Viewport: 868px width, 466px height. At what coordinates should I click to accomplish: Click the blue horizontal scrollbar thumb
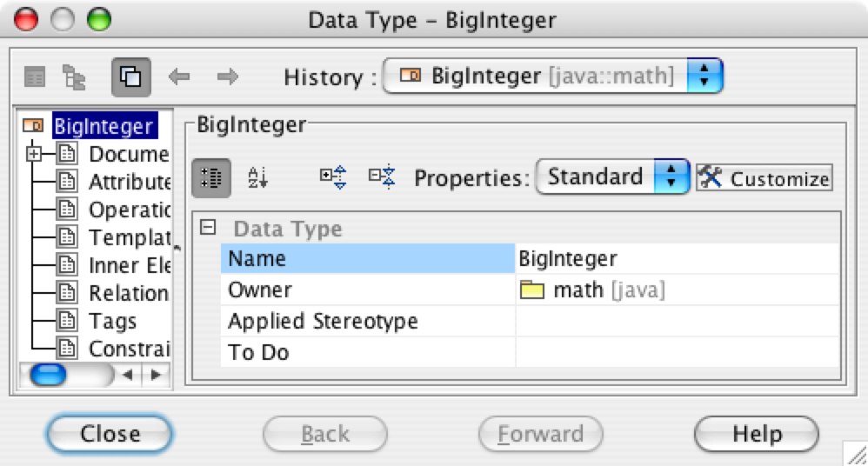48,376
